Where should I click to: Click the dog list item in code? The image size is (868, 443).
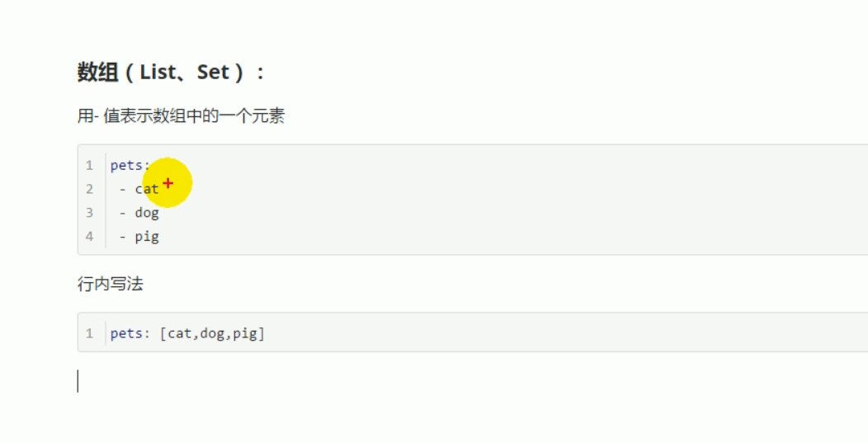click(x=147, y=213)
